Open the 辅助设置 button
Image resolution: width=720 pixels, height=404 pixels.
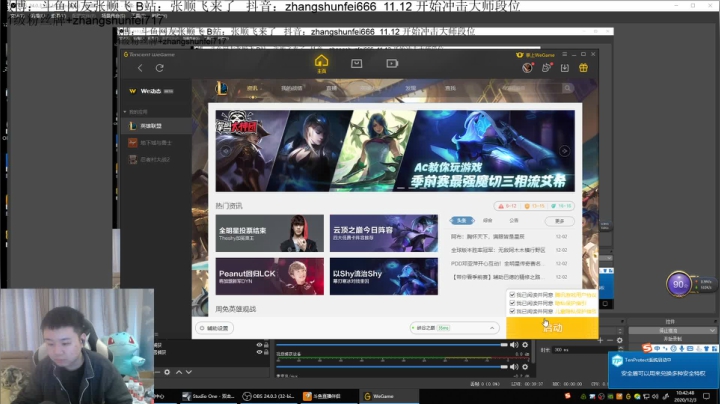(214, 328)
